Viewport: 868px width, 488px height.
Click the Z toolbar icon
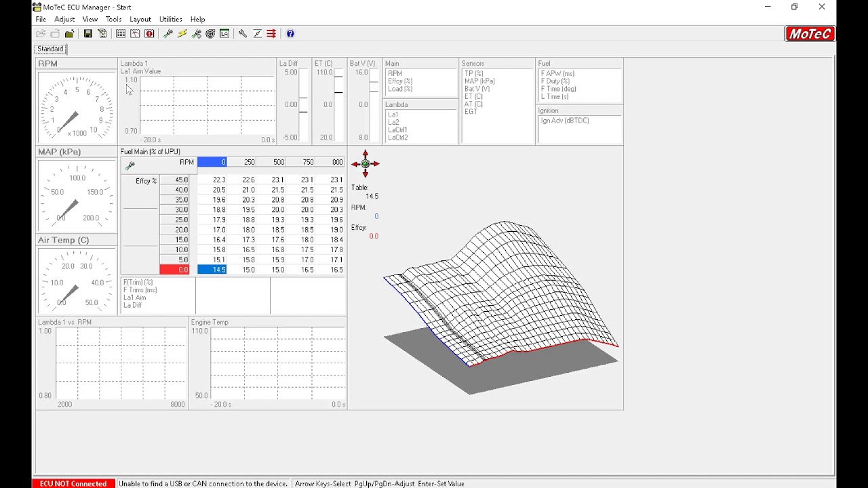click(257, 33)
